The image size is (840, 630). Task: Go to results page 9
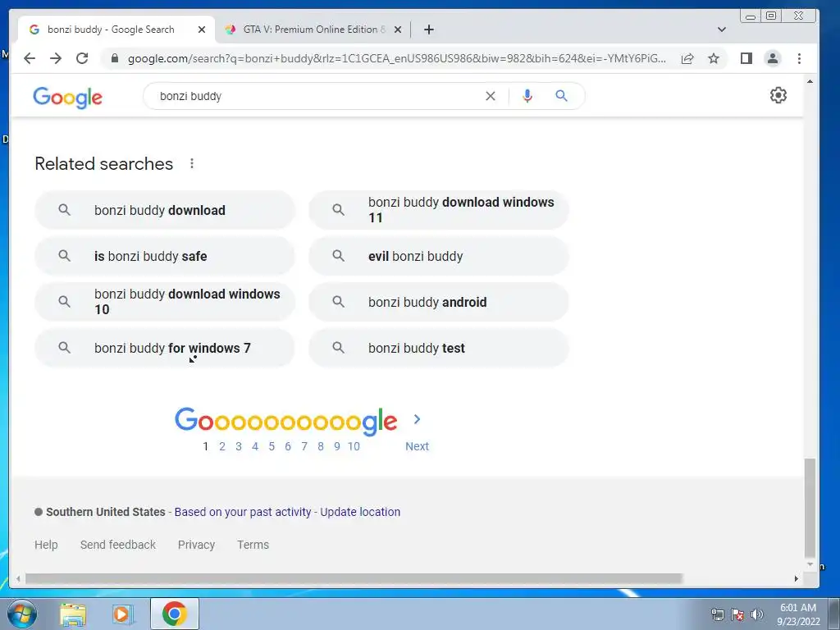(x=337, y=446)
